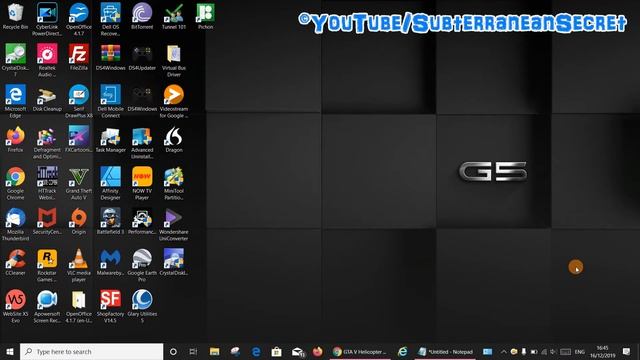Screen dimensions: 640x360
Task: Select the WebSite X5 Evo icon
Action: (15, 306)
